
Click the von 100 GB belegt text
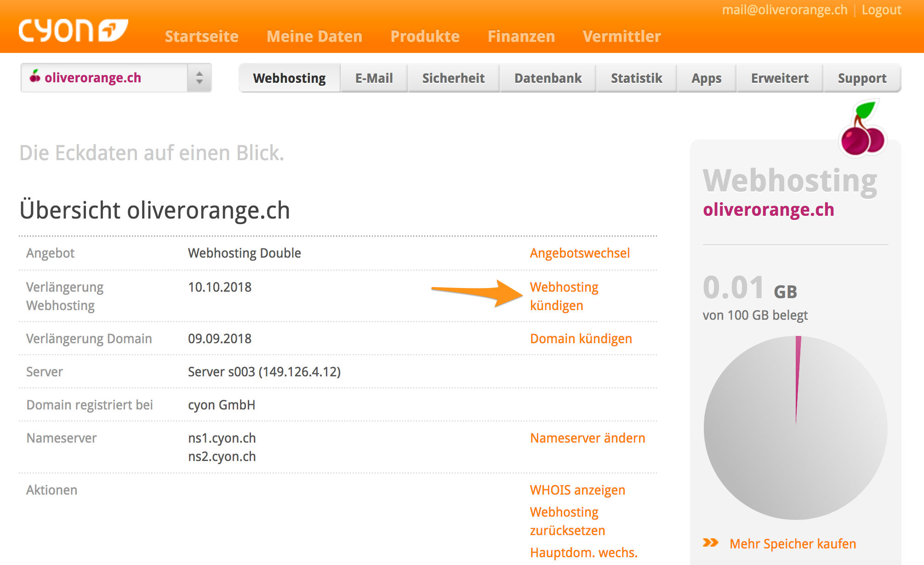(755, 315)
